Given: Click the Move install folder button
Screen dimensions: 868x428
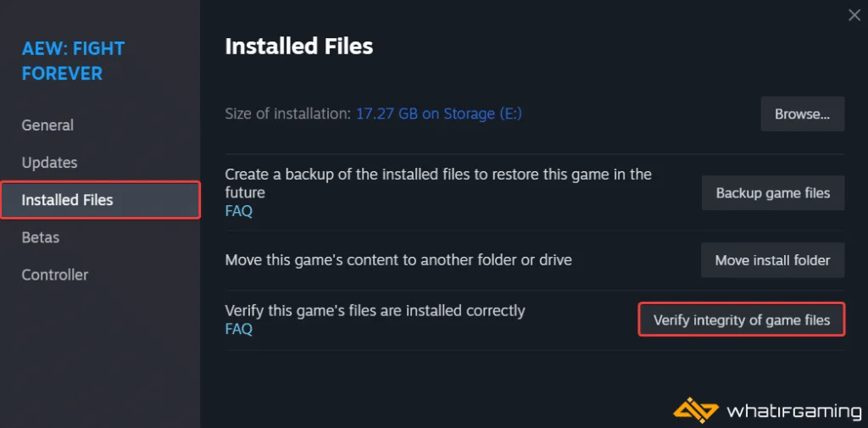Looking at the screenshot, I should tap(772, 260).
